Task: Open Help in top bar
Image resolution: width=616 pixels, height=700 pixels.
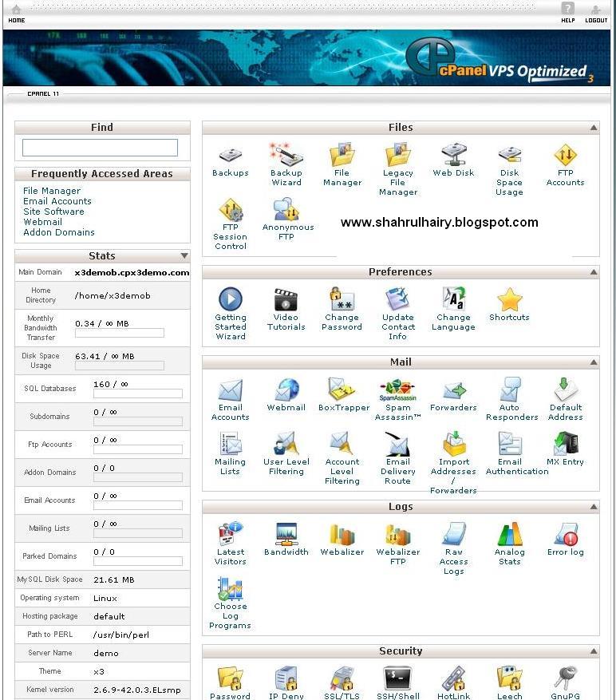Action: point(568,13)
